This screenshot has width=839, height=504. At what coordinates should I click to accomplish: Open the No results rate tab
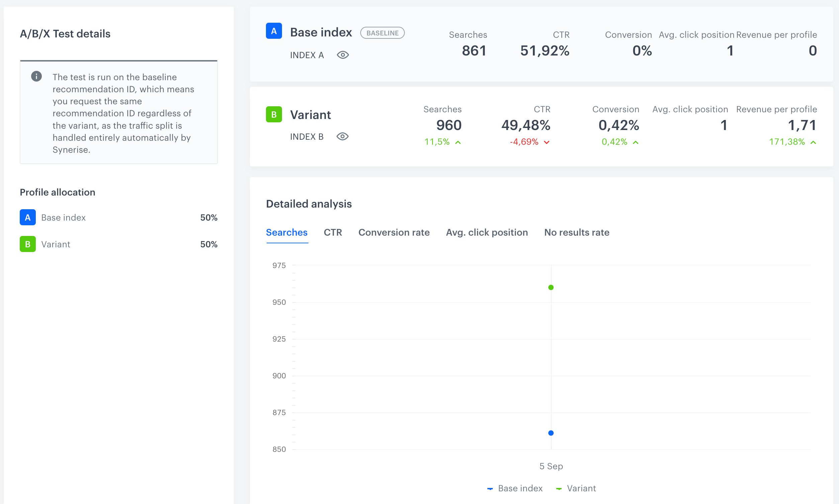pos(576,232)
